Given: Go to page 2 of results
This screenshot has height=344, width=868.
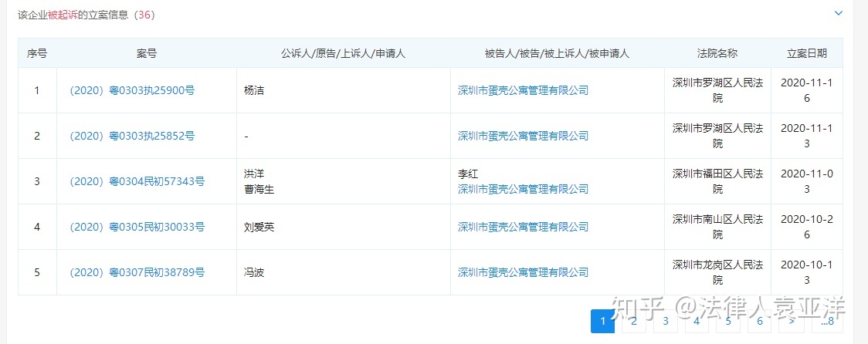Looking at the screenshot, I should point(634,322).
